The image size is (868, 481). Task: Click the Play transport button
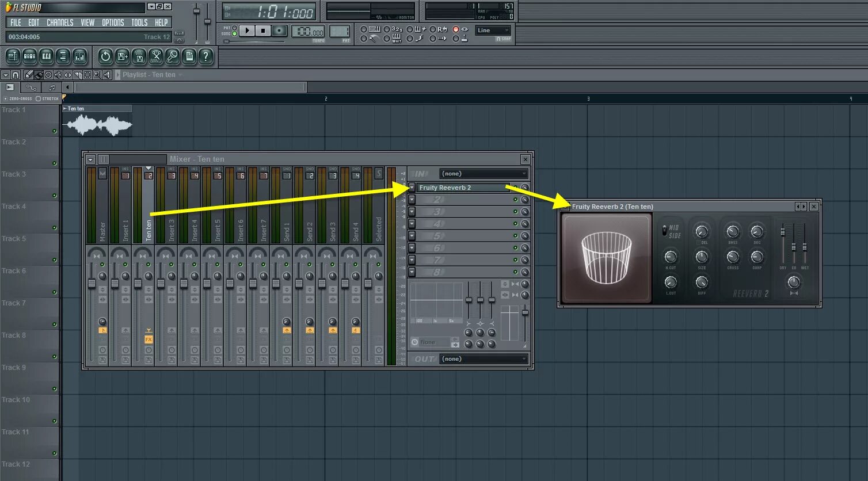(x=247, y=30)
